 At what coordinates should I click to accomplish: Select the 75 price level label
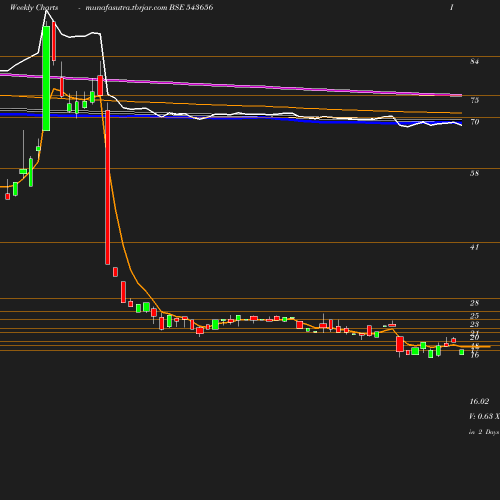tap(474, 100)
